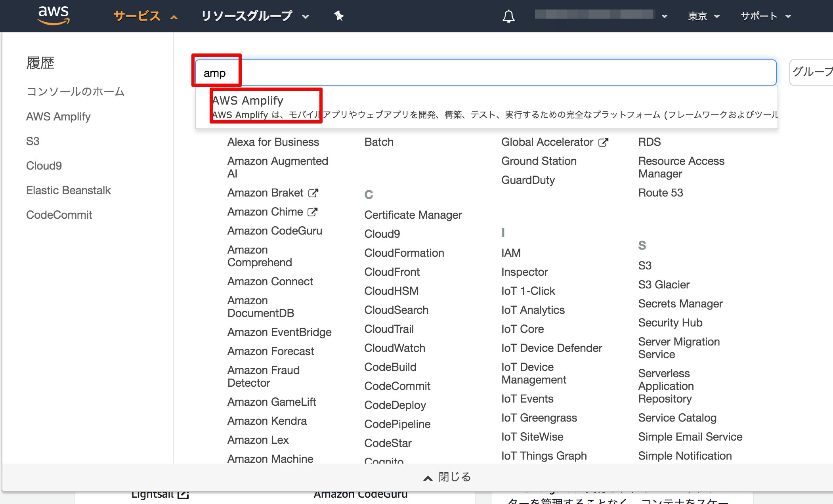Viewport: 833px width, 504px height.
Task: Open the サポート dropdown
Action: click(x=766, y=16)
